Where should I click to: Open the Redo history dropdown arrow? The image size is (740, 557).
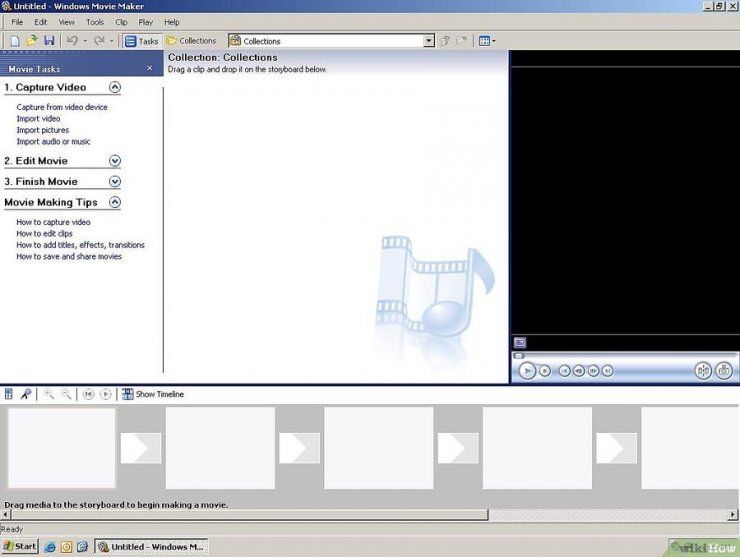click(x=112, y=41)
